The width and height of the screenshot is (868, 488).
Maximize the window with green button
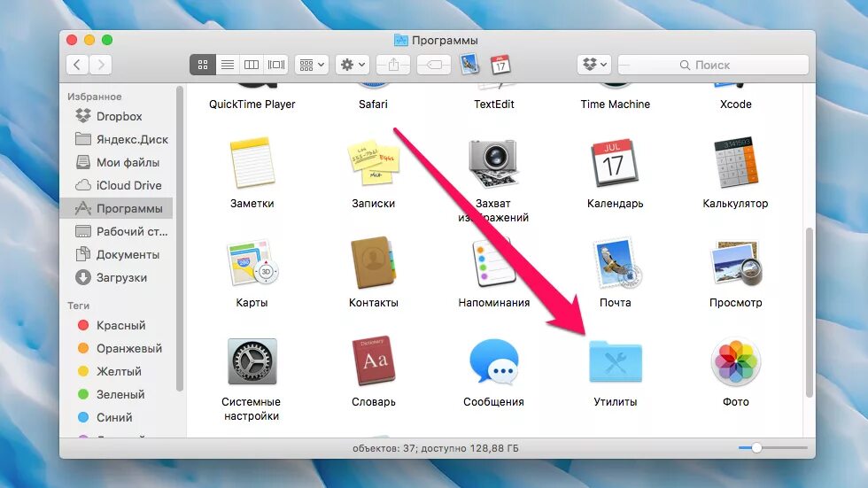107,40
